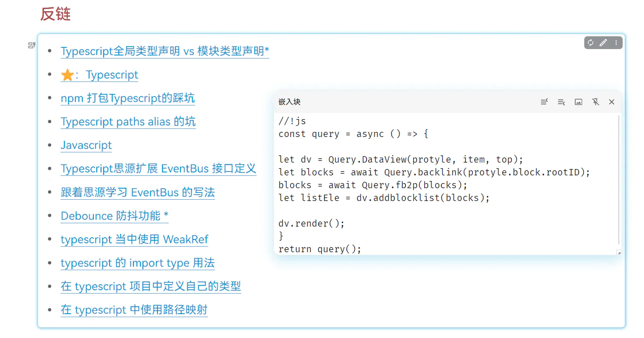The width and height of the screenshot is (644, 338).
Task: Open the Javascript backlink
Action: [x=86, y=145]
